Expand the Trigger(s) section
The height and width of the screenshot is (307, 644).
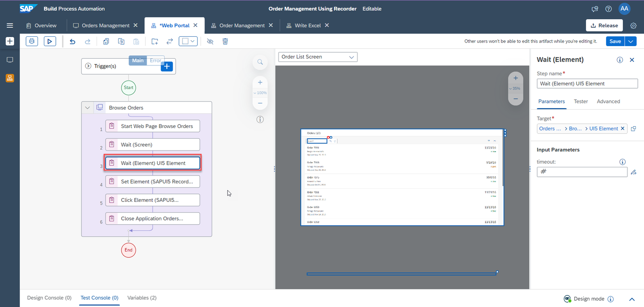coord(88,66)
